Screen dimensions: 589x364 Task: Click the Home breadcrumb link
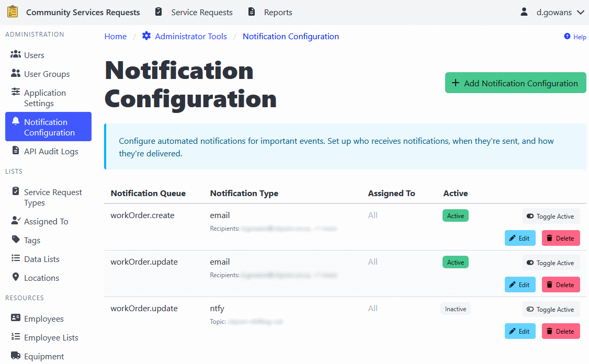[115, 36]
